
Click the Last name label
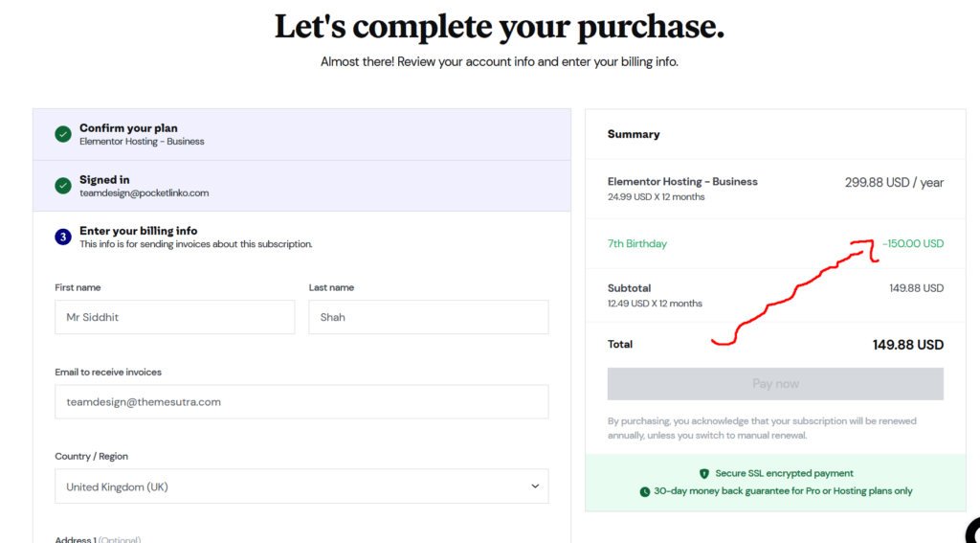coord(331,287)
